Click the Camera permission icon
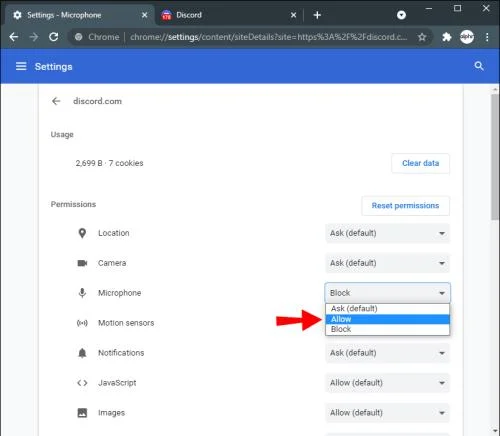The width and height of the screenshot is (500, 436). tap(82, 263)
